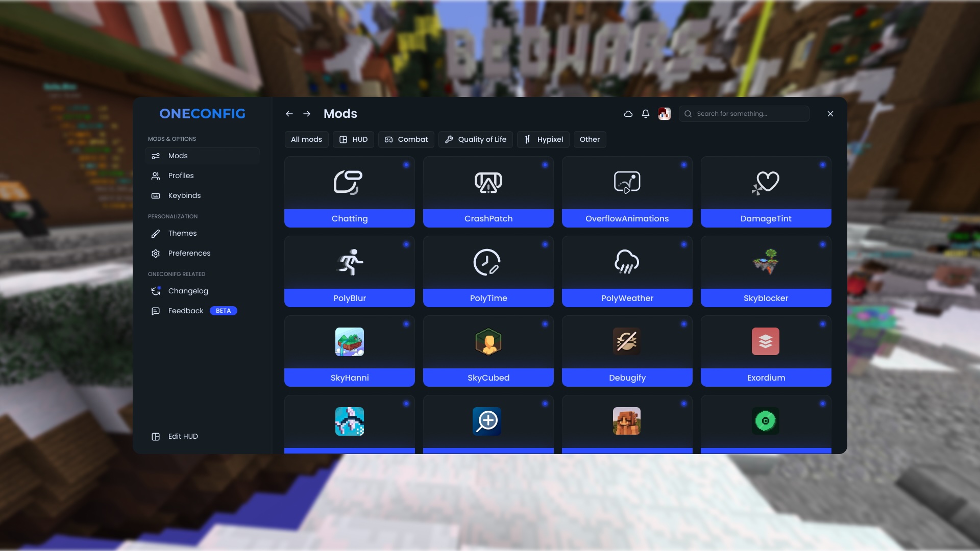This screenshot has width=980, height=551.
Task: Click the Skyblocker label bar
Action: tap(766, 298)
